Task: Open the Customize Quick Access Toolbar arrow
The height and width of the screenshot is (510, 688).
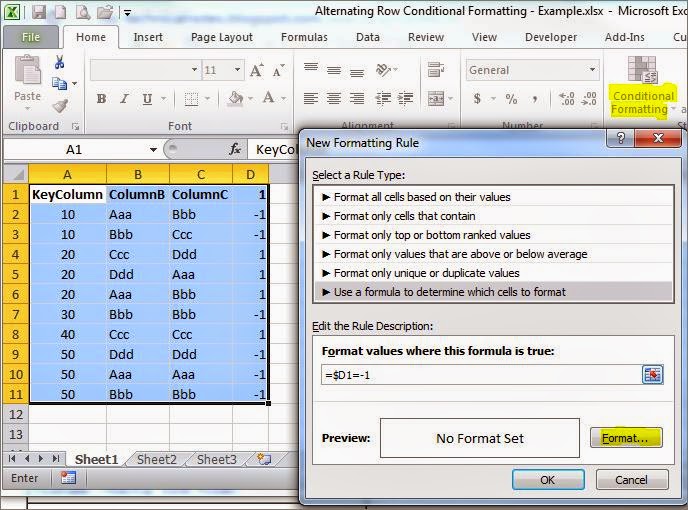Action: pos(127,13)
